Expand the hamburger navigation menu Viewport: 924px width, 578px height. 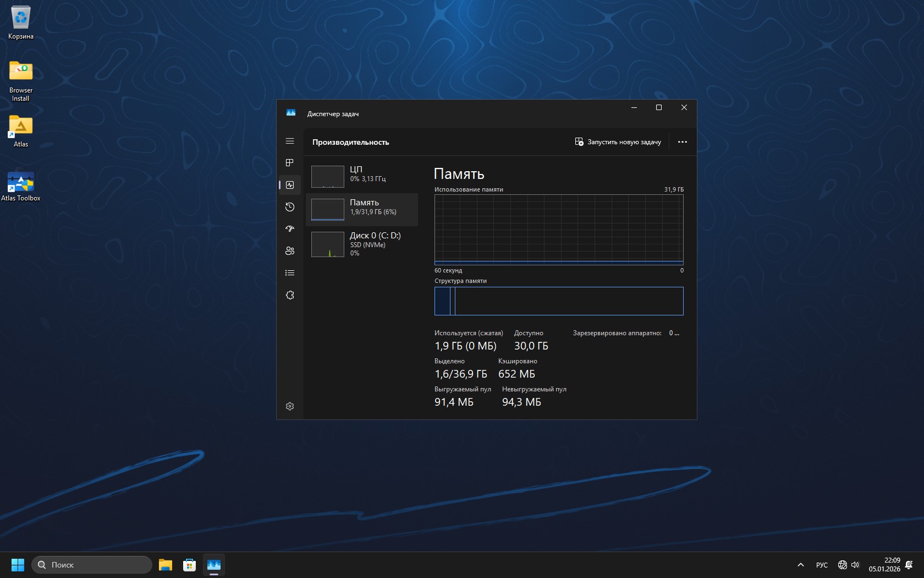coord(290,141)
